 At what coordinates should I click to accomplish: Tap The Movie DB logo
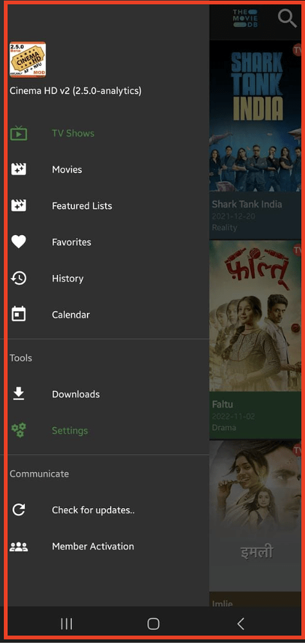245,19
